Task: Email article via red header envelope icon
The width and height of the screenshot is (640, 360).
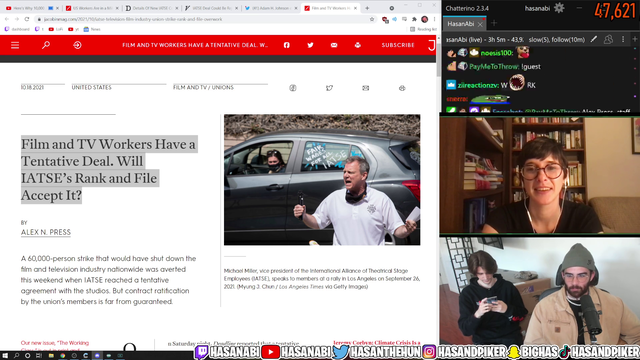Action: click(x=334, y=45)
